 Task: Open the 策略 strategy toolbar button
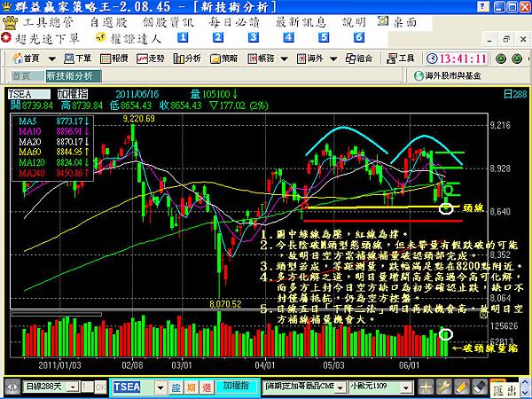(x=223, y=59)
